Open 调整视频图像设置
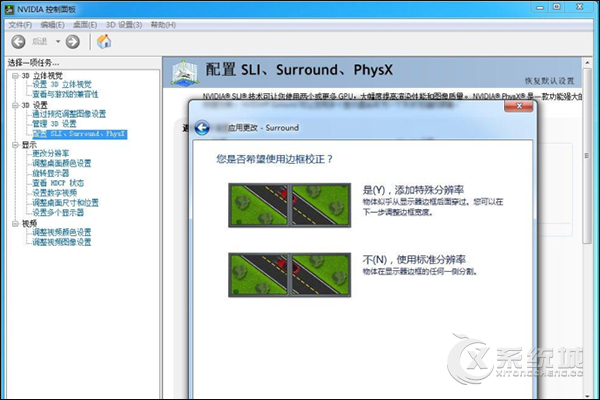600x400 pixels. tap(62, 242)
